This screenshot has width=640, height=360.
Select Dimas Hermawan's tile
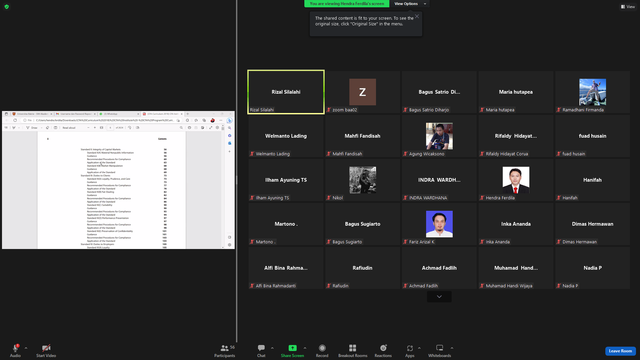tap(592, 224)
